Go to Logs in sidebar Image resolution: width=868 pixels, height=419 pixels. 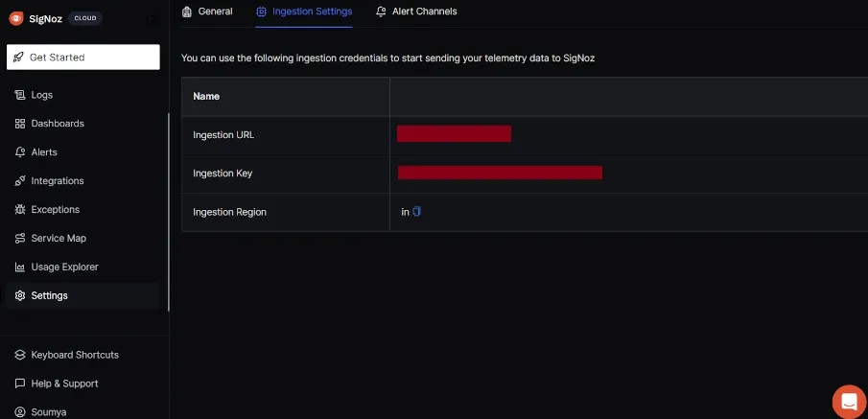coord(83,95)
